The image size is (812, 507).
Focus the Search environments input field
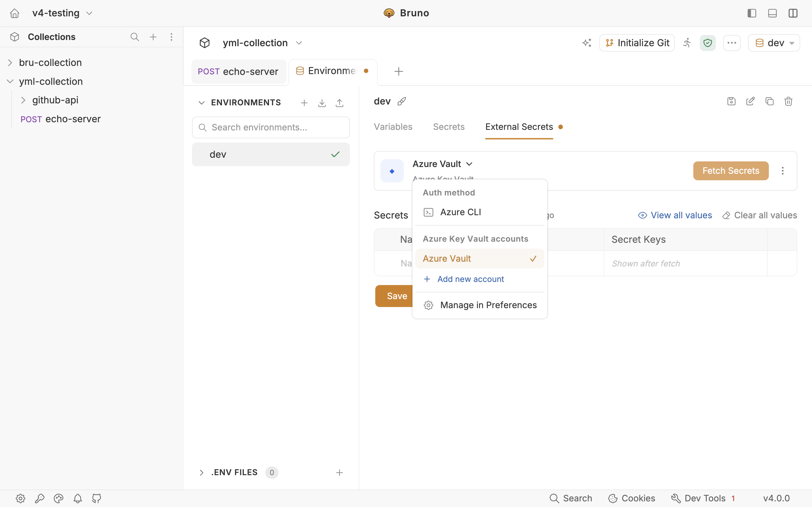(x=271, y=127)
